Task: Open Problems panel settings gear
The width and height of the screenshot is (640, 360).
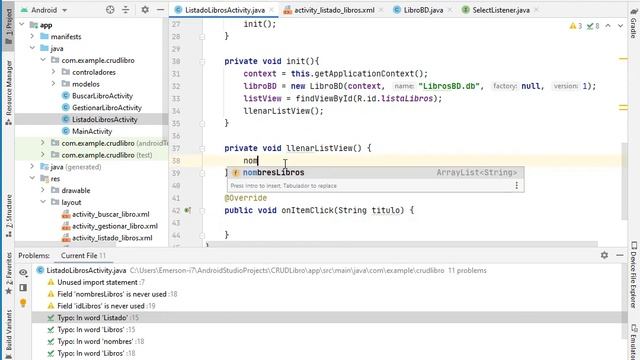Action: click(x=604, y=255)
